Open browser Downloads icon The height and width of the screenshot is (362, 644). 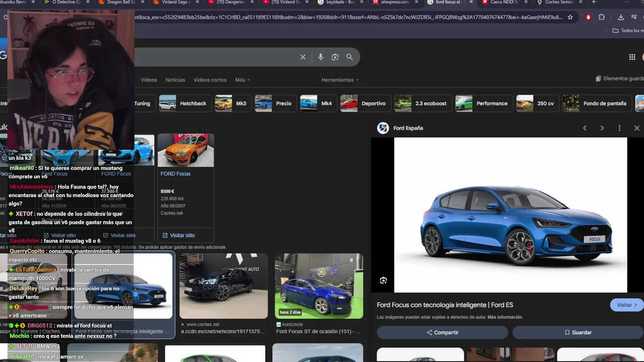621,17
